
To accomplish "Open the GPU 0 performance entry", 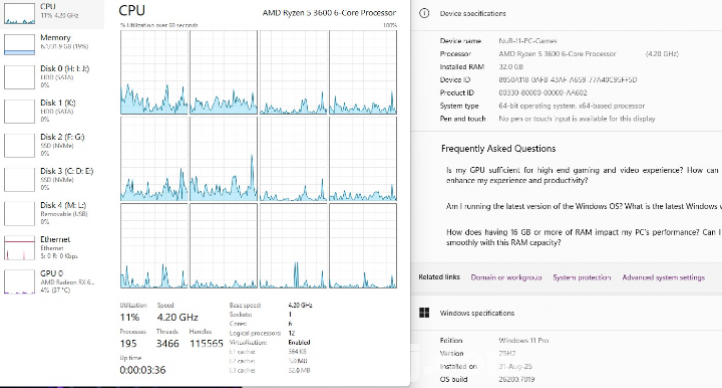I will tap(52, 281).
